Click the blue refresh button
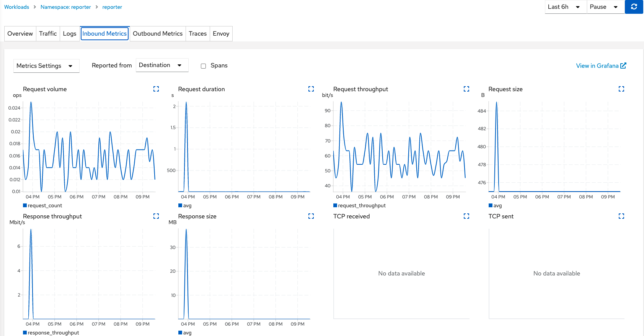The width and height of the screenshot is (644, 336). [x=634, y=7]
